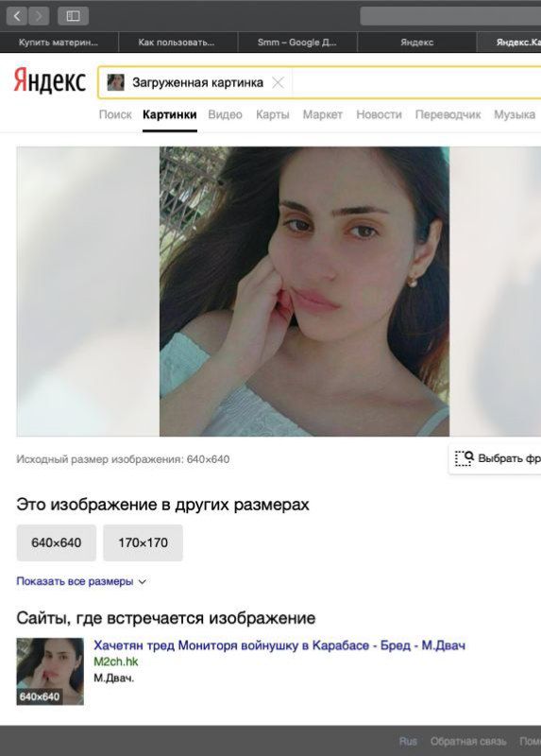The height and width of the screenshot is (756, 541).
Task: Click the uploaded image thumbnail in search box
Action: (x=115, y=82)
